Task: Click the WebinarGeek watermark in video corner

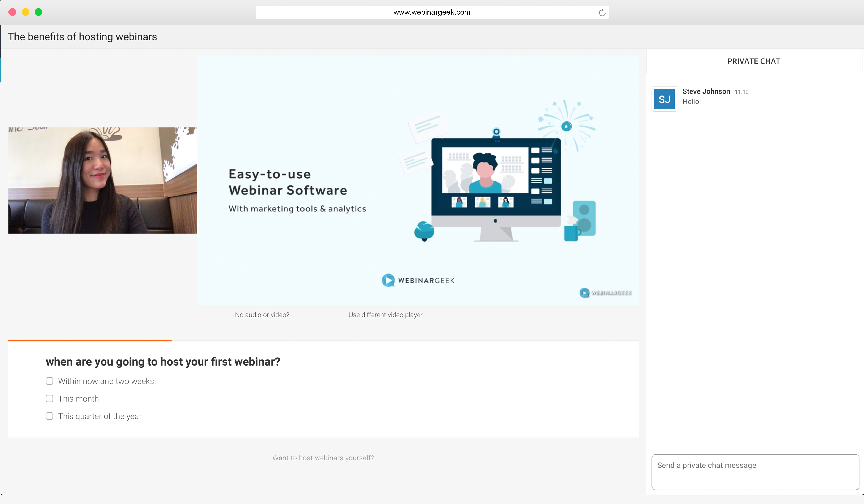Action: [605, 293]
